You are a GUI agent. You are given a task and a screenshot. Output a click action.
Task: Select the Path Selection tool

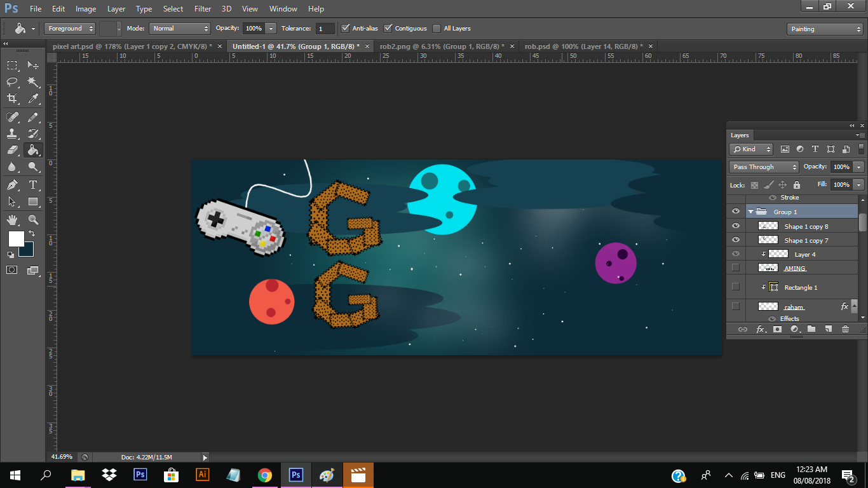click(12, 201)
